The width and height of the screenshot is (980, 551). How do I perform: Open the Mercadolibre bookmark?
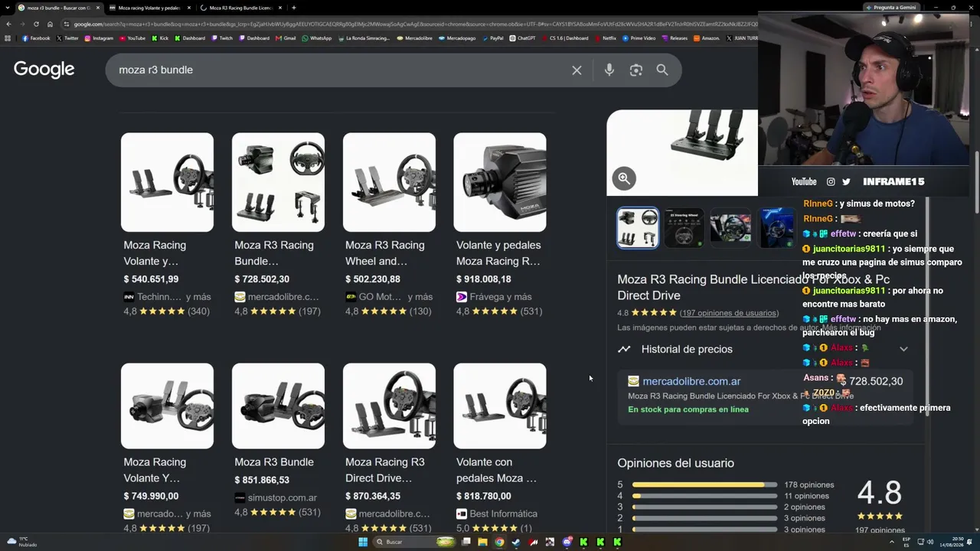point(414,38)
